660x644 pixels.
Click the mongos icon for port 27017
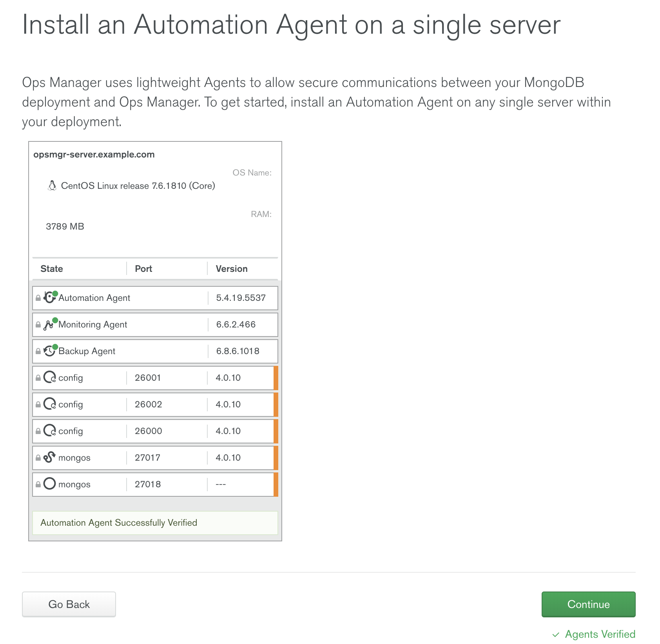(x=49, y=457)
